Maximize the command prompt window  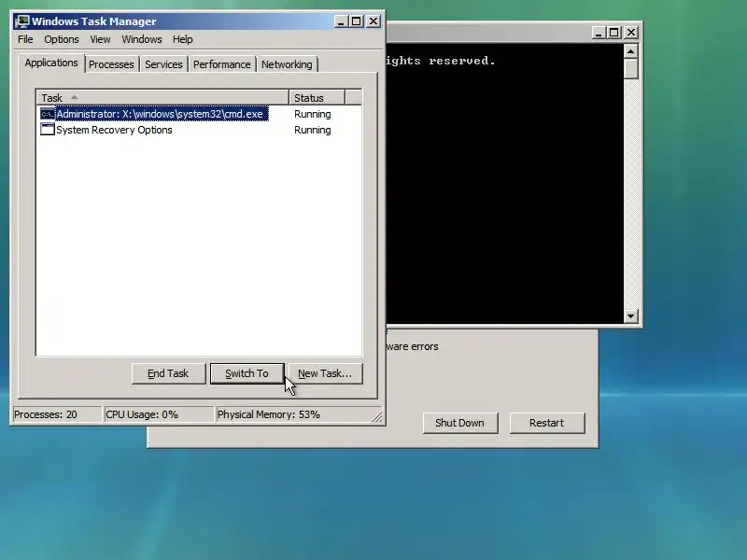tap(614, 33)
